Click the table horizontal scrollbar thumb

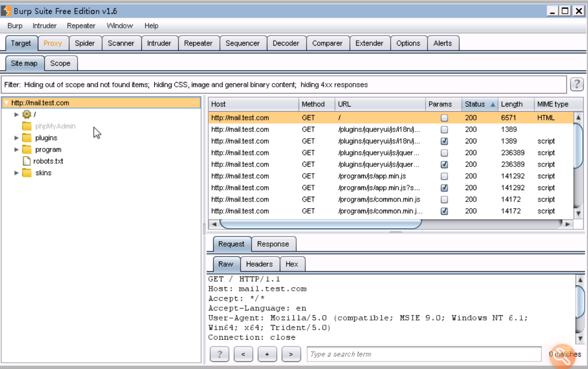point(321,224)
